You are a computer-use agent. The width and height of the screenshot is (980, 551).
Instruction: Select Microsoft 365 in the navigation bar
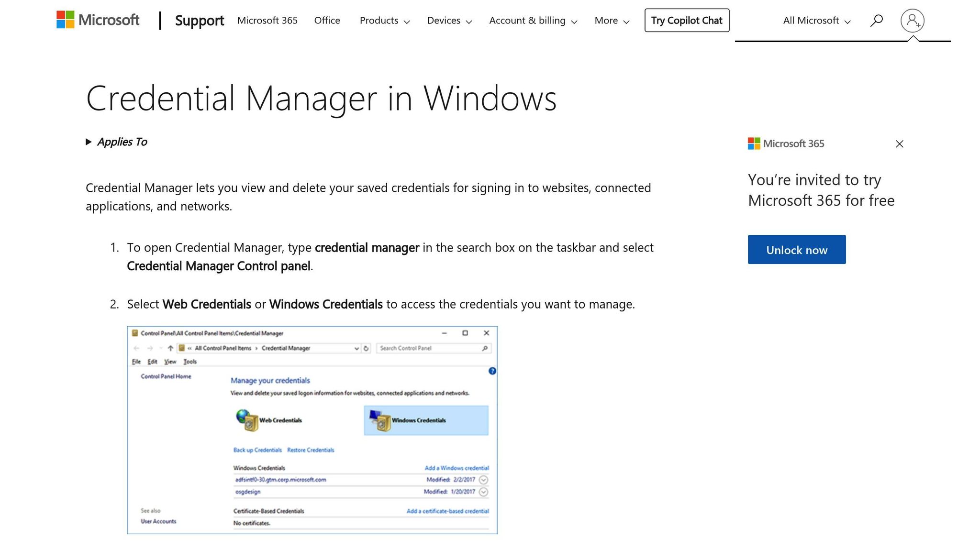(x=267, y=21)
